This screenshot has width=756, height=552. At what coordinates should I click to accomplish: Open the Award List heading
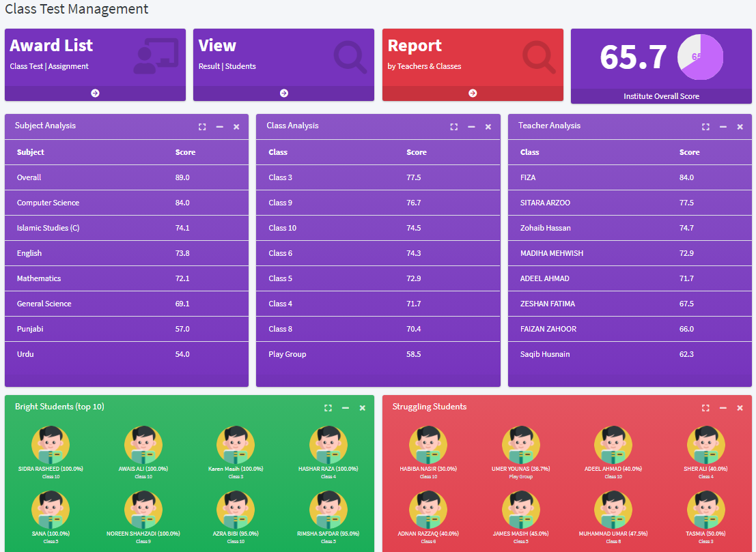tap(51, 46)
